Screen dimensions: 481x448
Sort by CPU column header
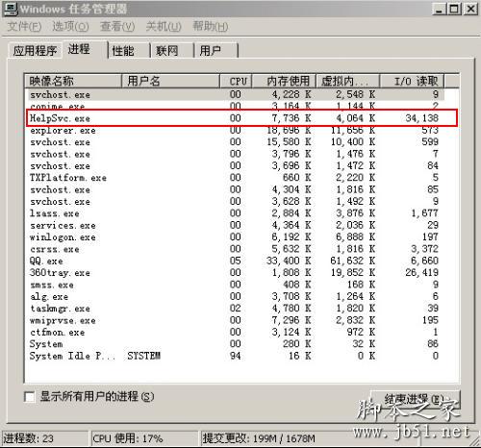pyautogui.click(x=237, y=81)
